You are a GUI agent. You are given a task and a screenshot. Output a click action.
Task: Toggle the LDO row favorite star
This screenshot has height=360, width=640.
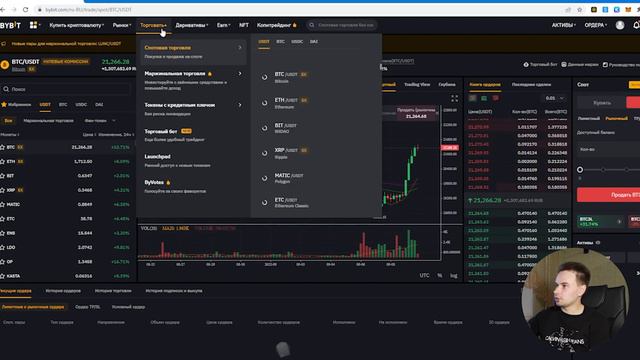click(x=2, y=247)
